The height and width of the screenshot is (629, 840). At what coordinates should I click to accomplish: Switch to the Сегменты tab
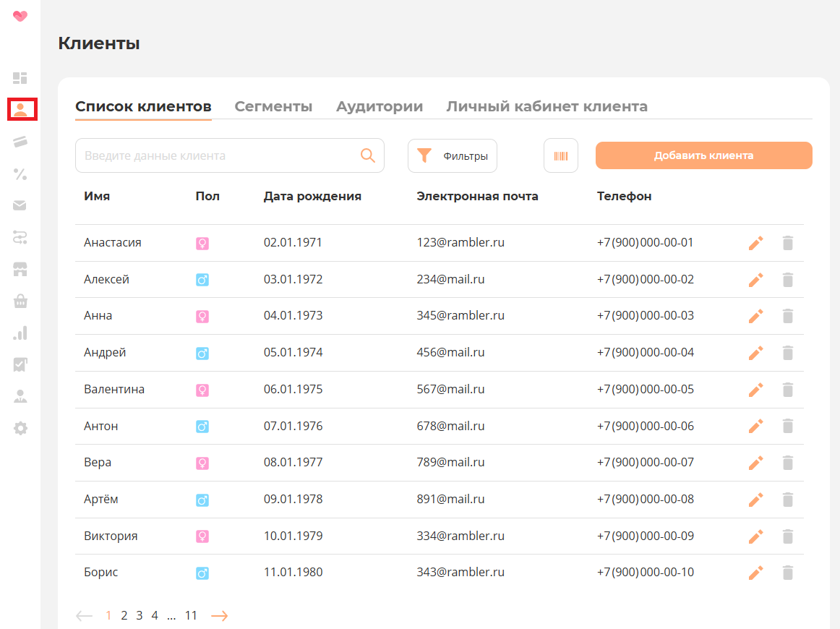(x=273, y=106)
